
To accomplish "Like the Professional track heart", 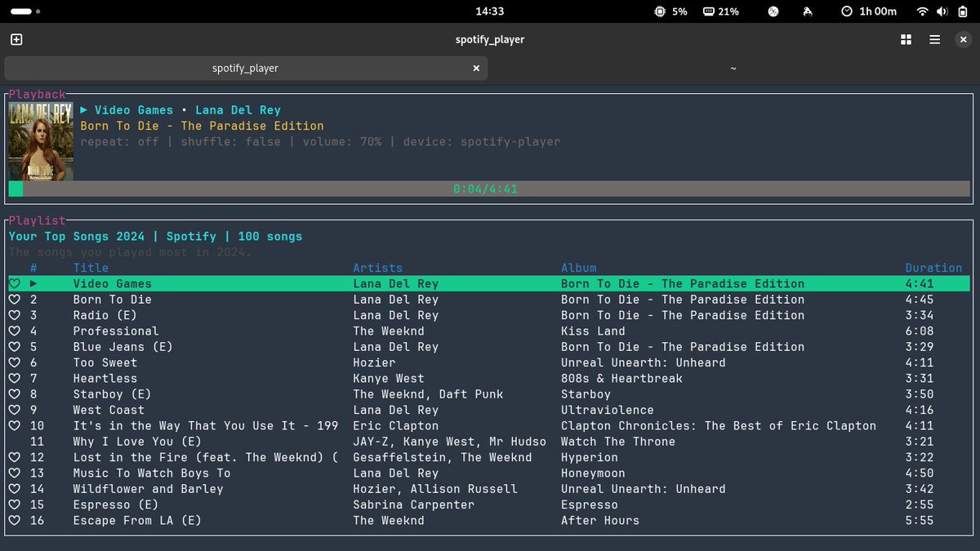I will 14,331.
